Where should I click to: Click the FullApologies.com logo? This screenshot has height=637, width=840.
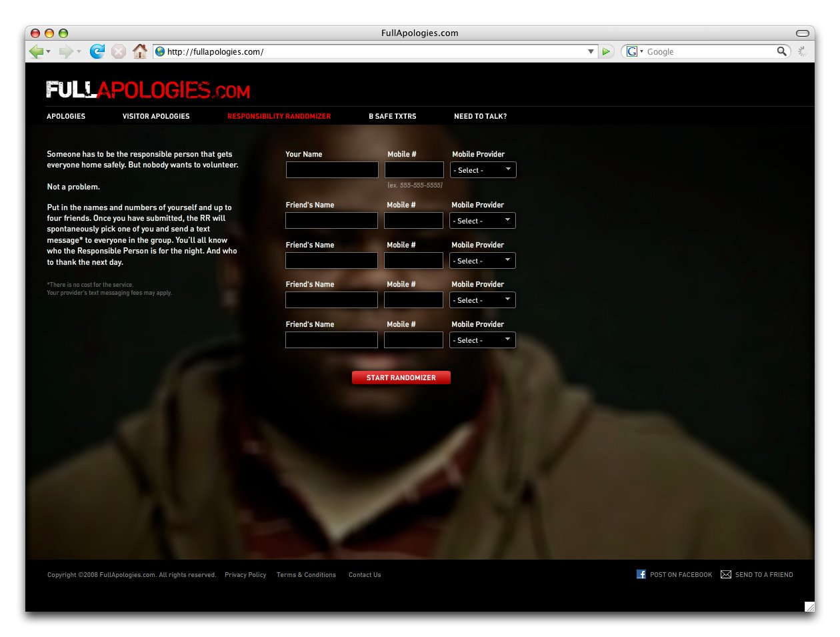click(148, 90)
